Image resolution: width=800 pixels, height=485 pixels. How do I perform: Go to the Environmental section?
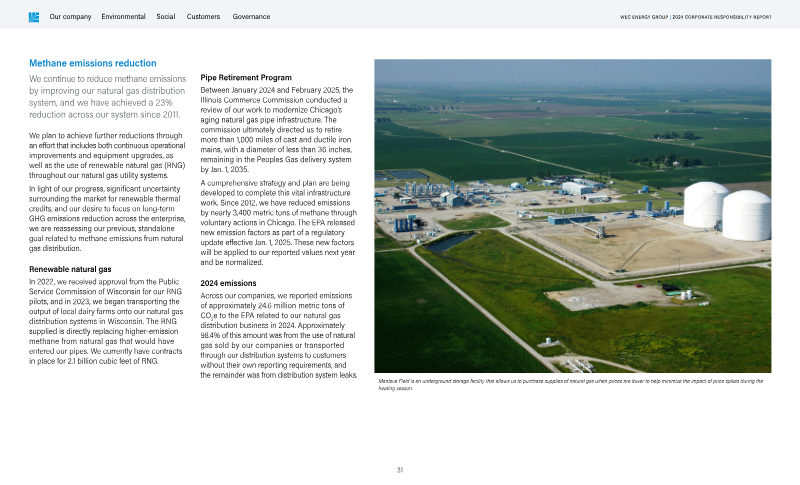(123, 17)
